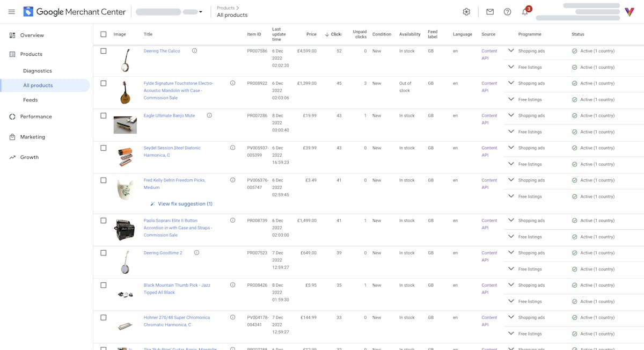Click info icon for Hohner 270/48 Super Chromonica
Viewport: 644px width, 350px height.
point(232,317)
